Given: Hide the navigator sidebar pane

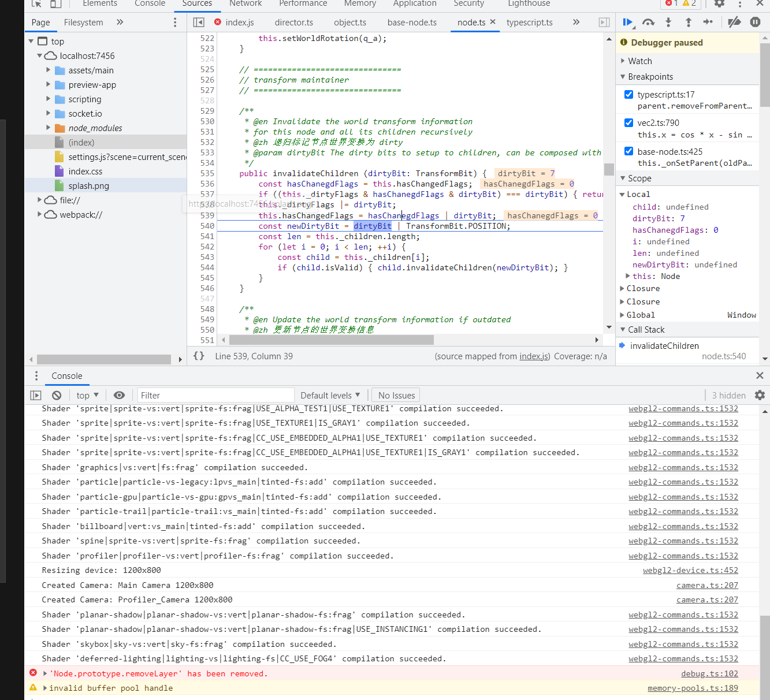Looking at the screenshot, I should click(x=199, y=22).
